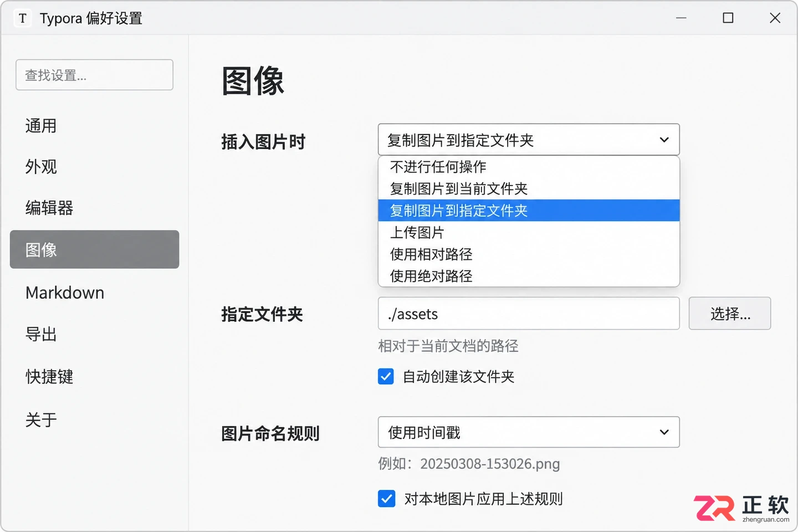This screenshot has height=532, width=798.
Task: Click the Typora T app icon
Action: (22, 18)
